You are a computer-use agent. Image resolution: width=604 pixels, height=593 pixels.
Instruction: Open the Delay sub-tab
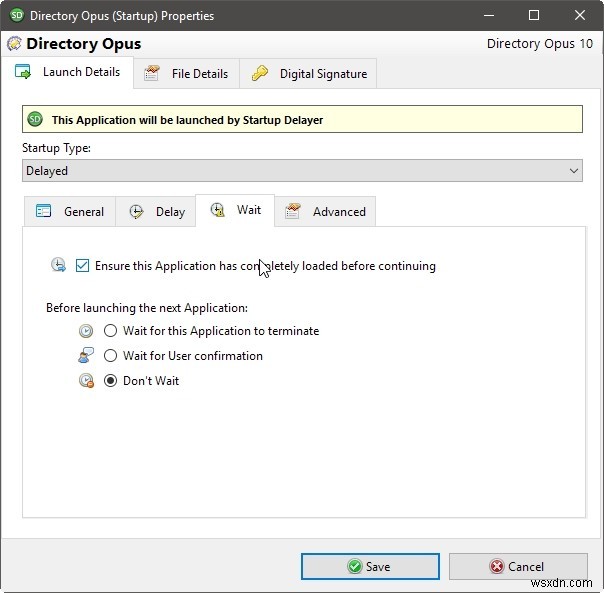(x=156, y=212)
